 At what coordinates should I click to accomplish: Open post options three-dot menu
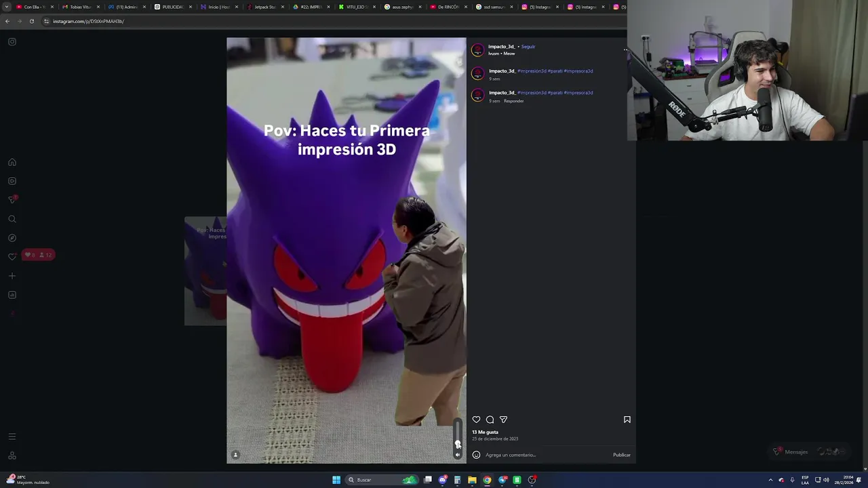pyautogui.click(x=625, y=49)
